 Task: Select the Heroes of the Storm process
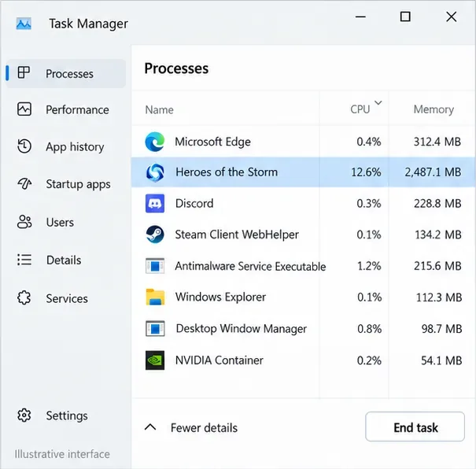[304, 172]
